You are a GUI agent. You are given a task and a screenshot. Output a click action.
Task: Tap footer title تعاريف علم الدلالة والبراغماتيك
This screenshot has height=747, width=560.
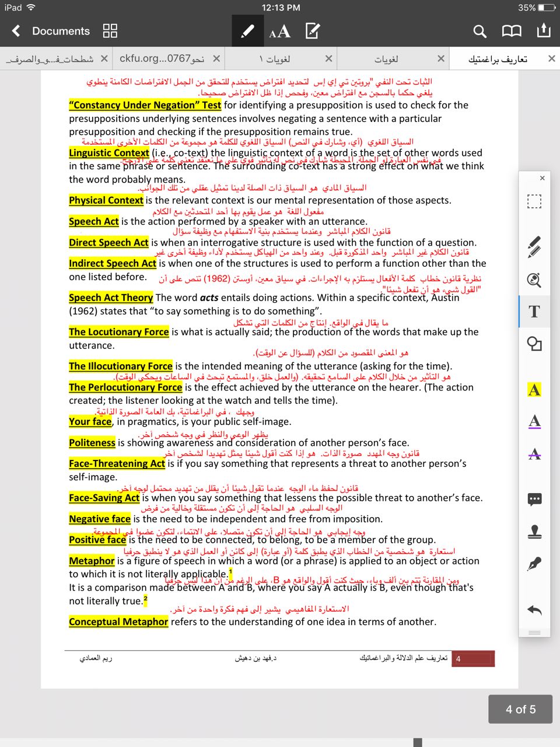[x=404, y=658]
